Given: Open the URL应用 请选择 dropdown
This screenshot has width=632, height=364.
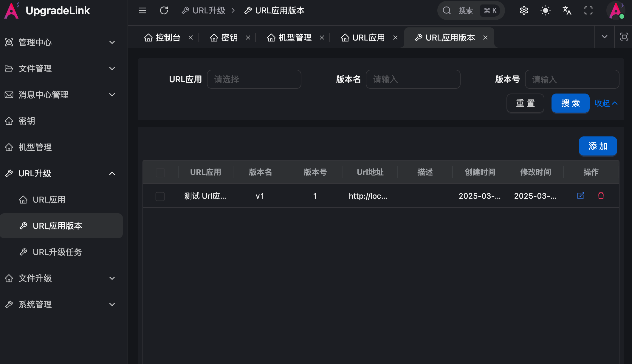Looking at the screenshot, I should 254,79.
